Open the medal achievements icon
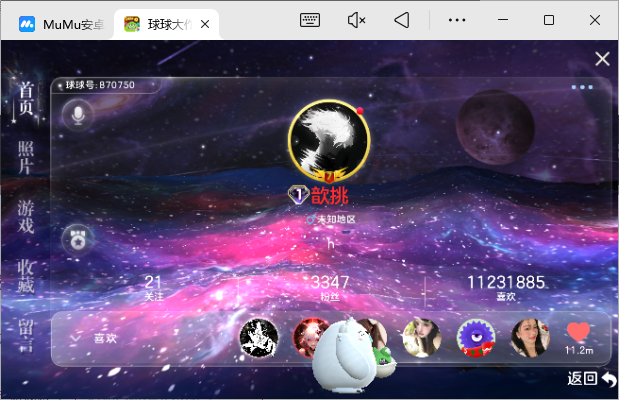619x400 pixels. (78, 239)
